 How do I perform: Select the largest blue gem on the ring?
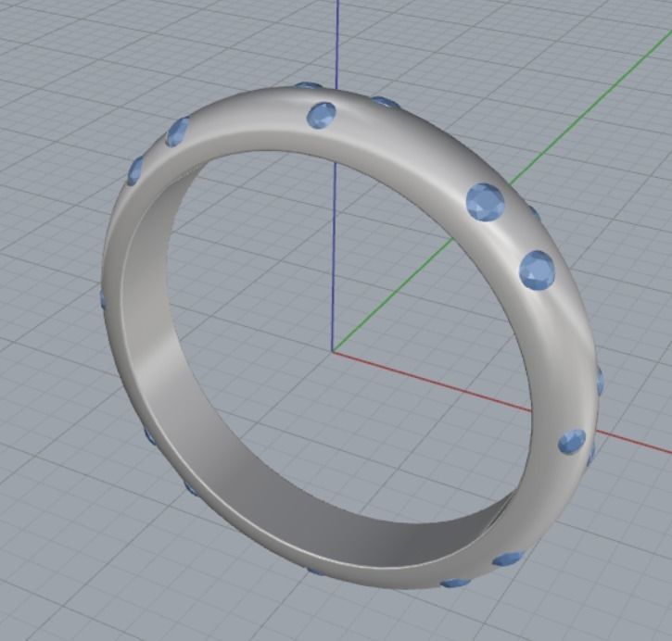[x=485, y=202]
